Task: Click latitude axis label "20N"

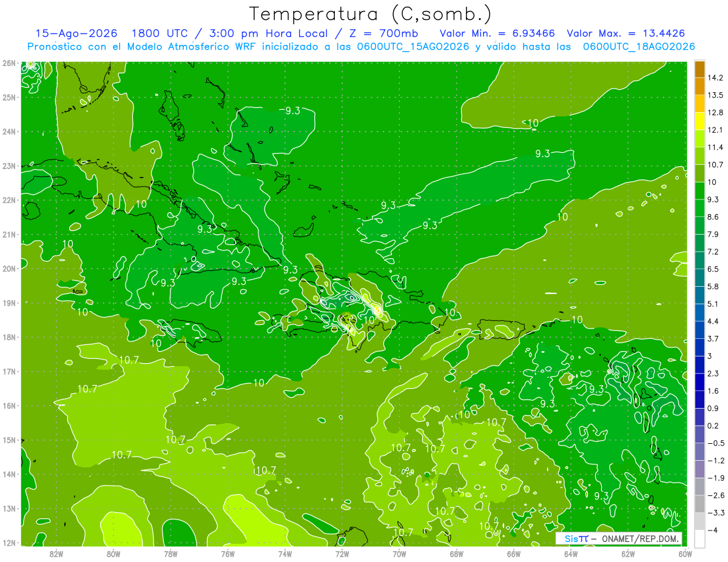Action: (9, 269)
